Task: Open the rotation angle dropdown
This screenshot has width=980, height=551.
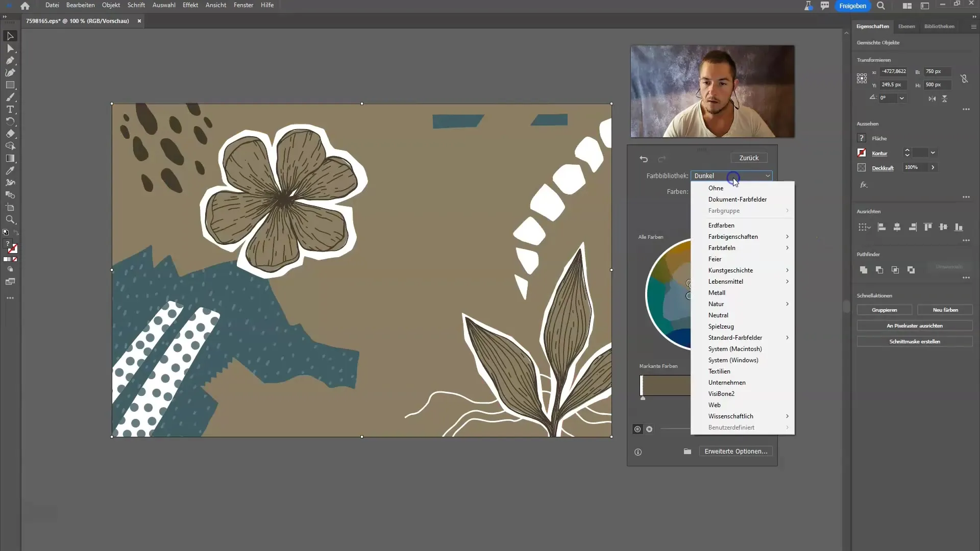Action: point(902,98)
